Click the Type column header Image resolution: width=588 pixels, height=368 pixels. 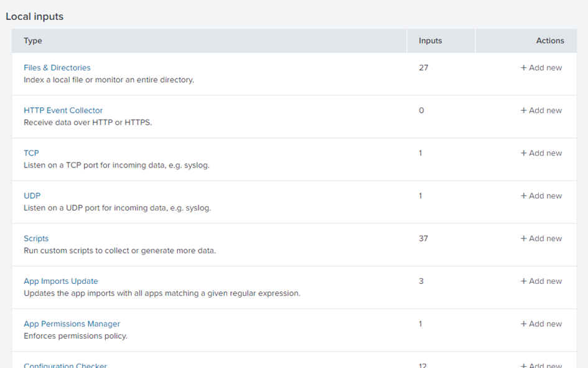point(33,41)
